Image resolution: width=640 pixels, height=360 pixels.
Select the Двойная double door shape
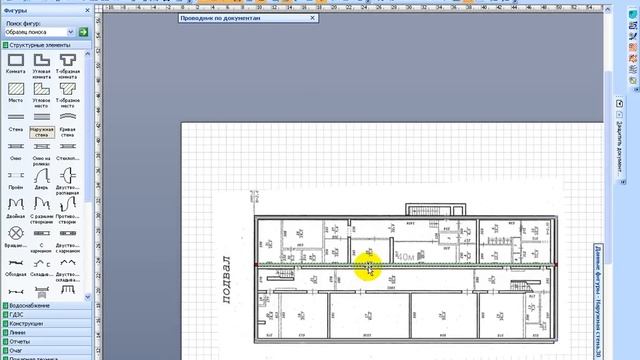point(16,208)
